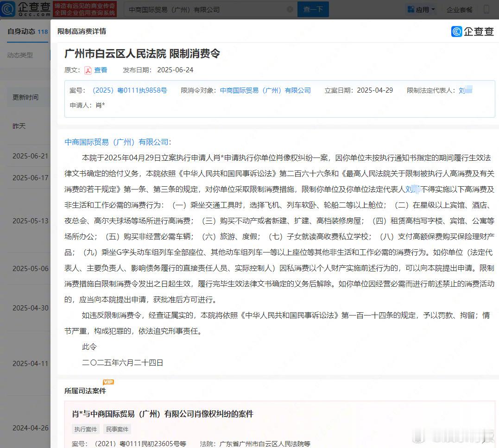This screenshot has width=499, height=448.
Task: Click court name 广东省广州市白云区人民法院等
Action: [x=265, y=443]
